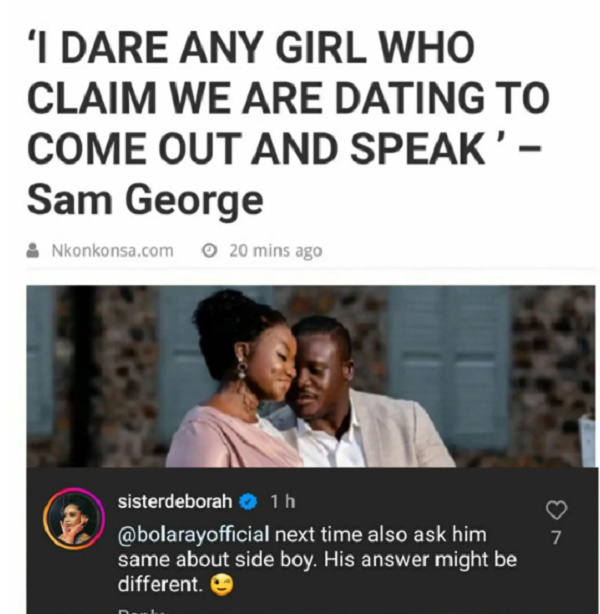The width and height of the screenshot is (600, 614).
Task: Select the comment text 'His answer might be'
Action: click(420, 560)
